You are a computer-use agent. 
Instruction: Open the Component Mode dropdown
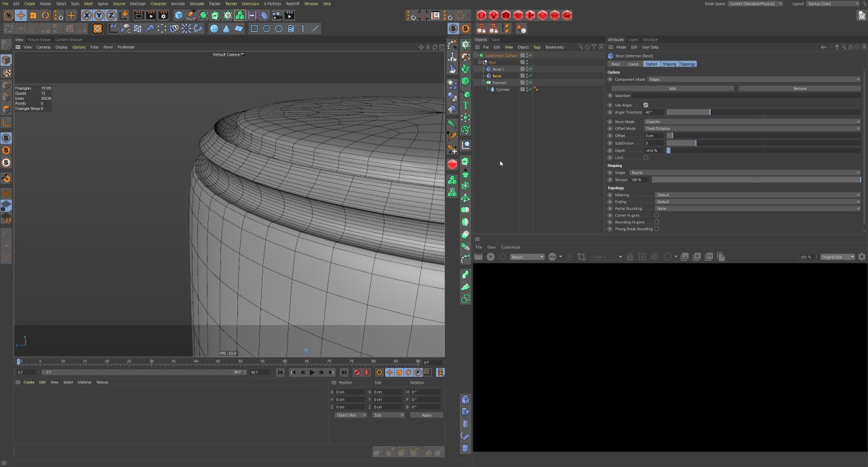tap(753, 79)
